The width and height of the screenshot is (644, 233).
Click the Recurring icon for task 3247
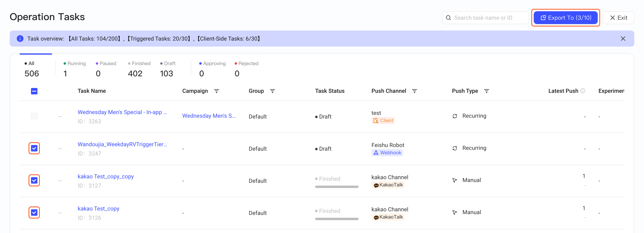click(x=455, y=148)
